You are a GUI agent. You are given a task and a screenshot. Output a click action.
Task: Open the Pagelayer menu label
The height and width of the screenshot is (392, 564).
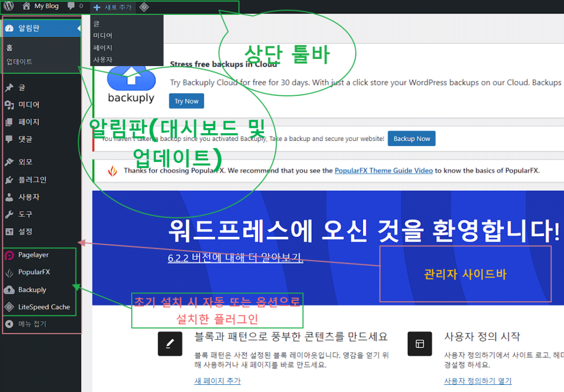[34, 255]
